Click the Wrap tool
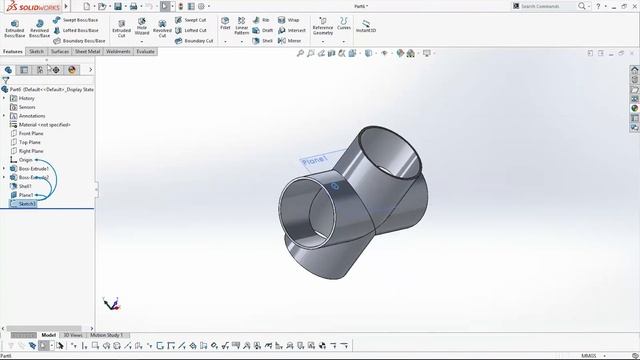The height and width of the screenshot is (360, 640). click(289, 20)
